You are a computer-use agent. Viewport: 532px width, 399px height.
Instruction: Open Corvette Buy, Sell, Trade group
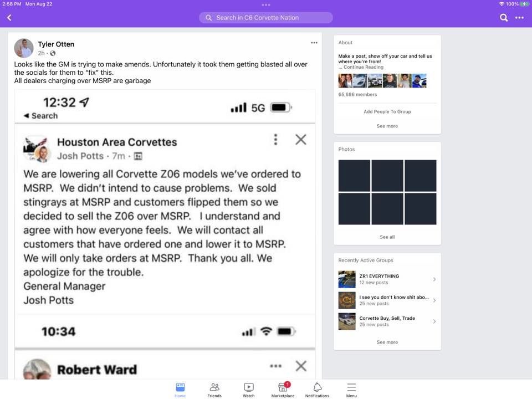[387, 321]
